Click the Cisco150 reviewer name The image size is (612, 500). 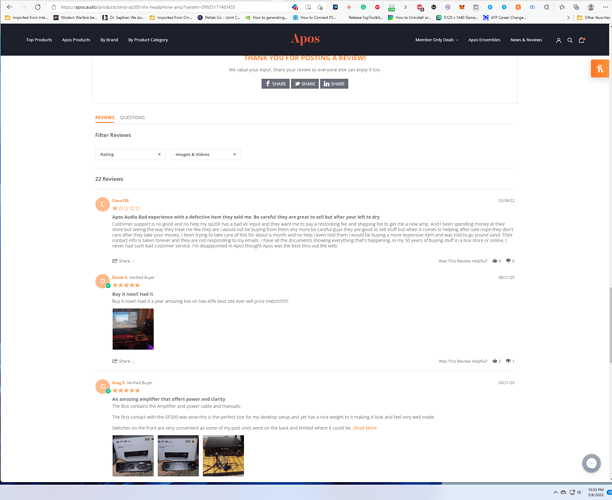(x=120, y=201)
